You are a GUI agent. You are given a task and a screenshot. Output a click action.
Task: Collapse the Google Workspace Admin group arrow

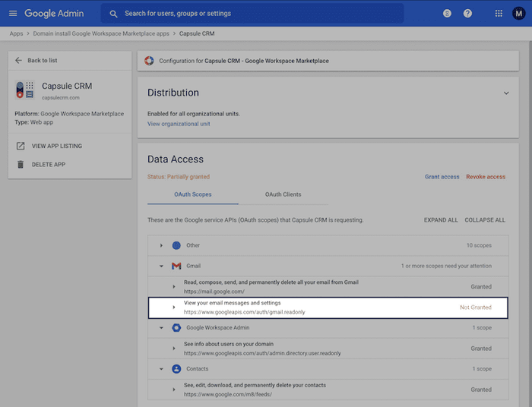coord(161,328)
